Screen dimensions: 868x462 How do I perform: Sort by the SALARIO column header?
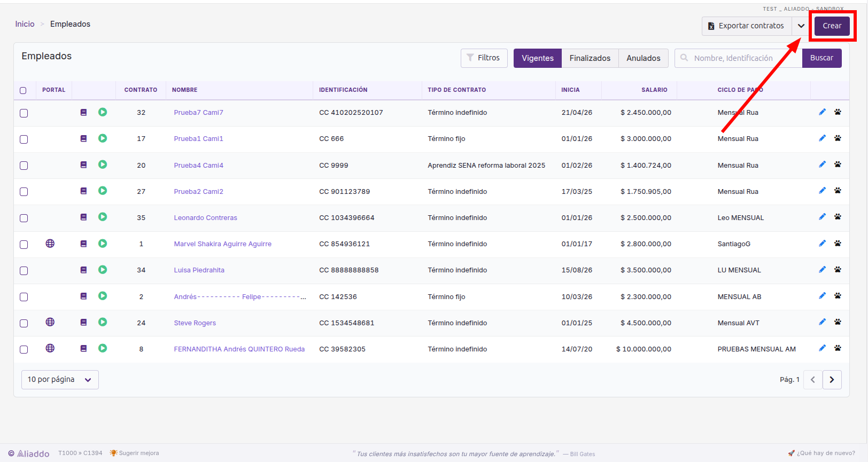point(654,90)
